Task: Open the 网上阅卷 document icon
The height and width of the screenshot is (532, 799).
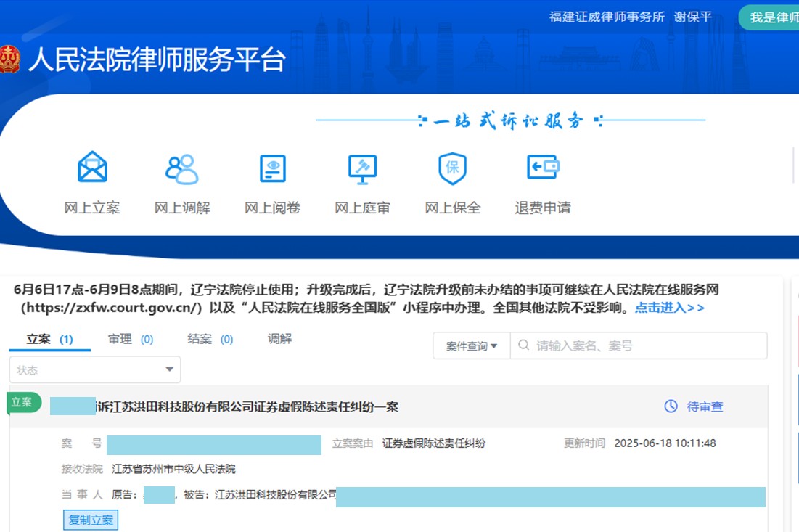Action: 273,168
